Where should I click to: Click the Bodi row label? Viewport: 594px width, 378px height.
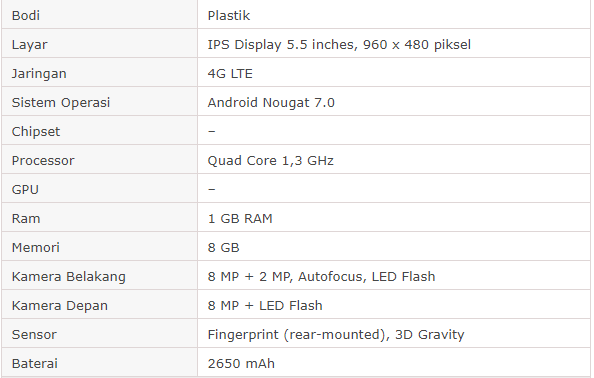coord(26,16)
